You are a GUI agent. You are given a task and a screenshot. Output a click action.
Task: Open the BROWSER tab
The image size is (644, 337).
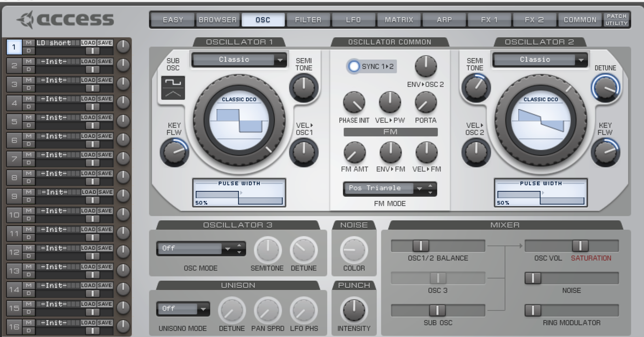217,20
